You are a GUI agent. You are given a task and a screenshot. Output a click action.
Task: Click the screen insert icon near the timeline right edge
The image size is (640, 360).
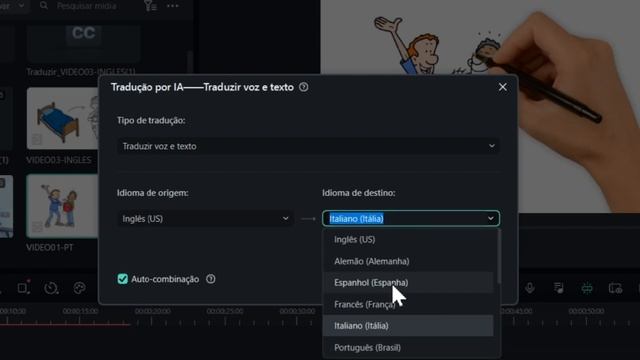pos(615,288)
